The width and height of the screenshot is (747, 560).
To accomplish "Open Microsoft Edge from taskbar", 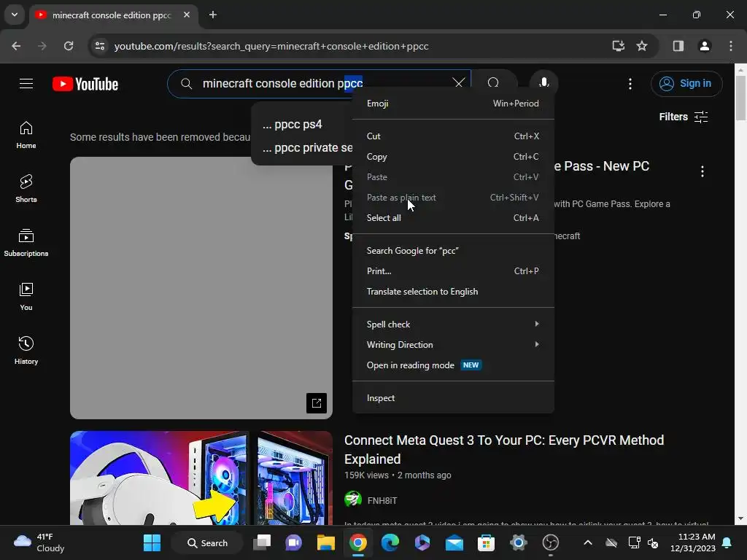I will pos(390,542).
